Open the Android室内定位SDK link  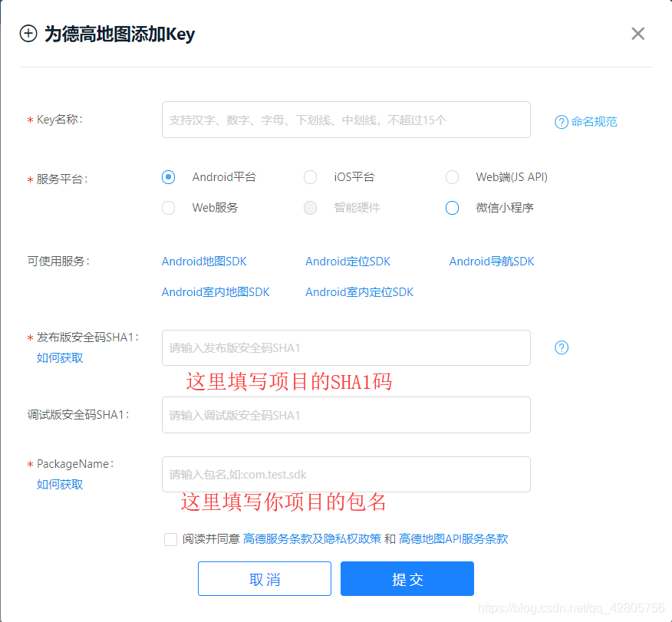click(359, 292)
